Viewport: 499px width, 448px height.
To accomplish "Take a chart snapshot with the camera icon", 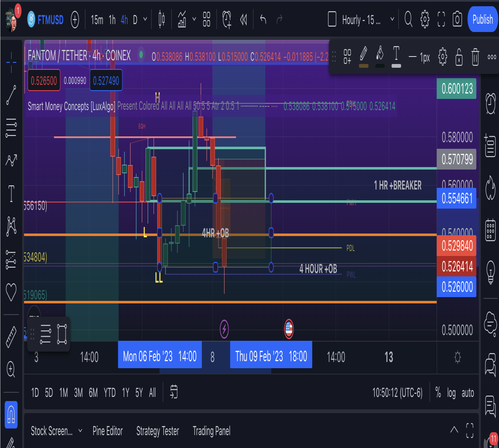I will pyautogui.click(x=457, y=19).
